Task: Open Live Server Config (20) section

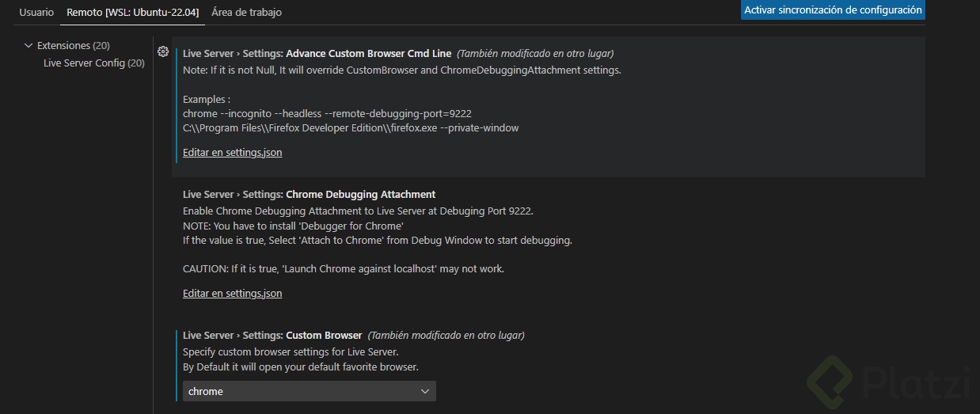Action: point(94,63)
